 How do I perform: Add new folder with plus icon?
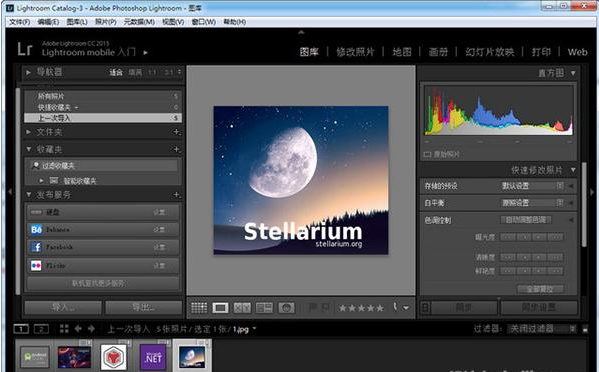tap(176, 132)
